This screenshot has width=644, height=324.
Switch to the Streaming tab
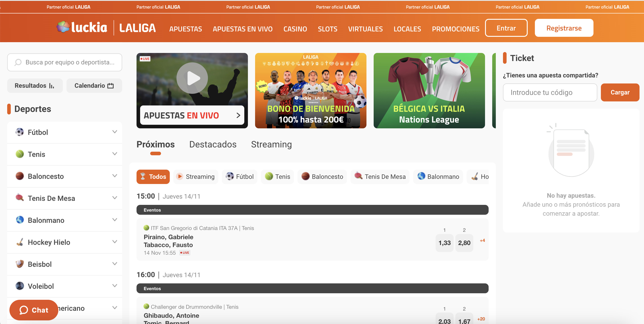[271, 144]
